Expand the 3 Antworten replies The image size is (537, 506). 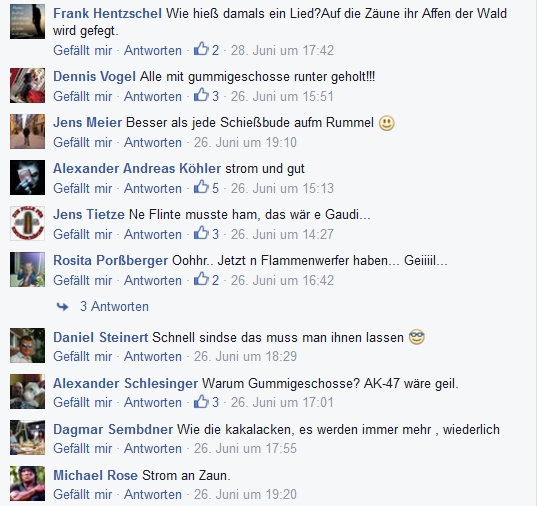tap(114, 306)
